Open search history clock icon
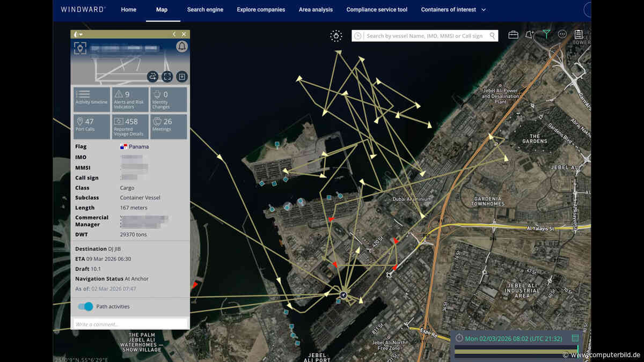 [x=358, y=36]
